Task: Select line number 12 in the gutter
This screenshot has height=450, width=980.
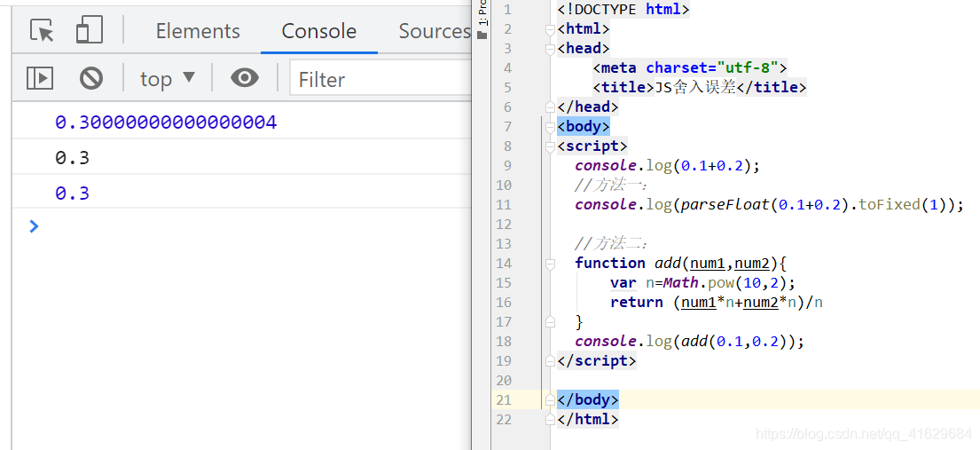Action: (503, 224)
